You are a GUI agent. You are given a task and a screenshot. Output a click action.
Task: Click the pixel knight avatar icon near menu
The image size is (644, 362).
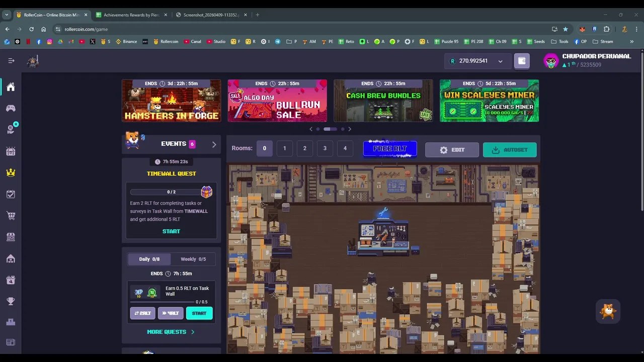pos(33,61)
